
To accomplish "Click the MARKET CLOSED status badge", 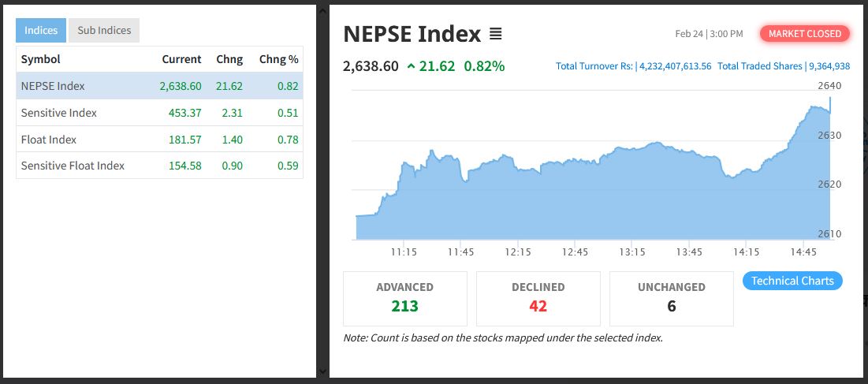I will click(805, 34).
